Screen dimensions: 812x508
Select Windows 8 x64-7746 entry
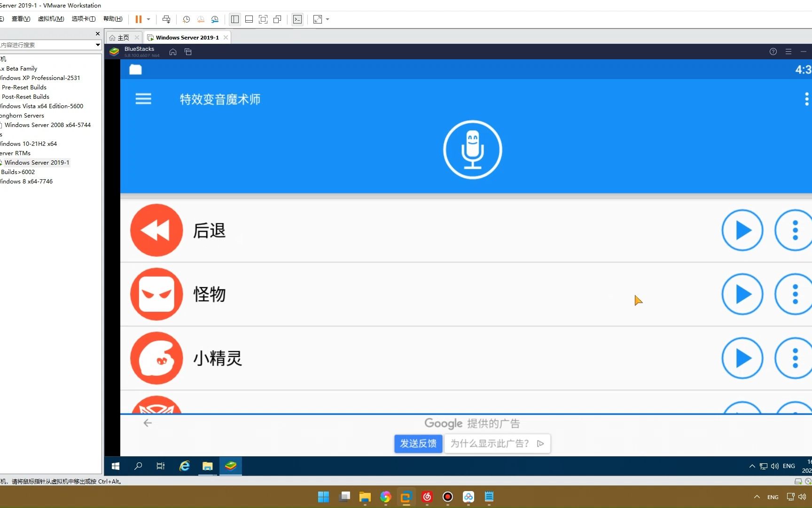click(x=27, y=182)
